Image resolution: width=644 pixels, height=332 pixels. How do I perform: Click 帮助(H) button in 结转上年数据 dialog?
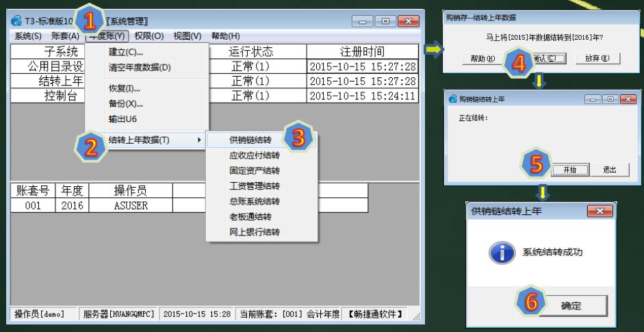click(483, 59)
